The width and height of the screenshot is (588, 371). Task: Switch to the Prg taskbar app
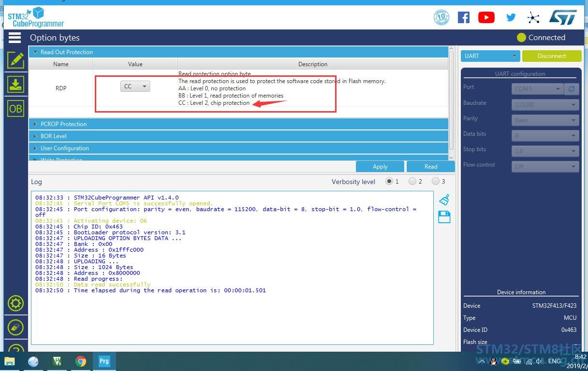(104, 361)
